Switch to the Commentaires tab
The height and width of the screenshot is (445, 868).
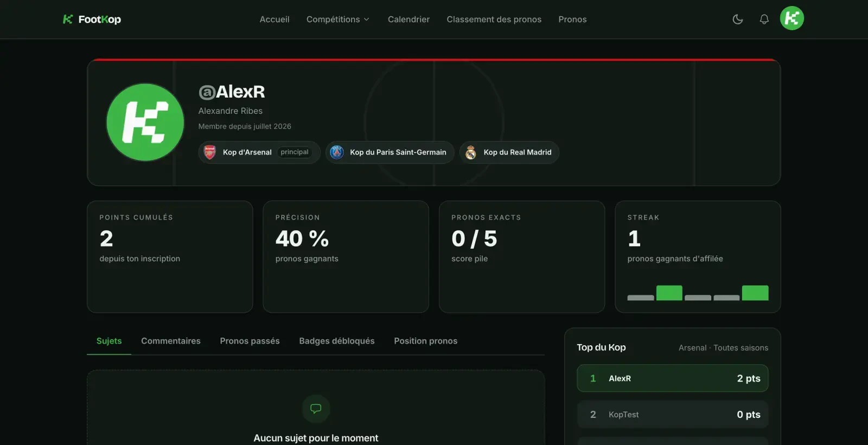pyautogui.click(x=171, y=341)
